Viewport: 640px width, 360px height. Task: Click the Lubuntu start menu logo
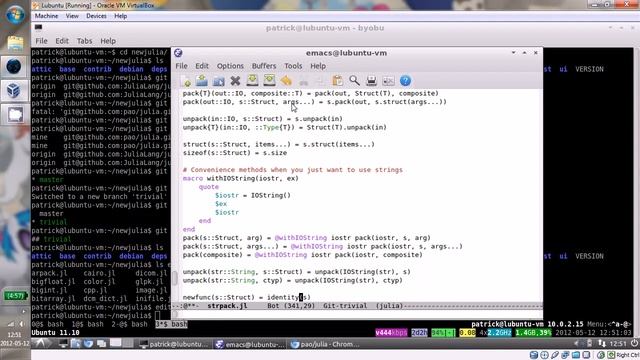click(x=40, y=344)
